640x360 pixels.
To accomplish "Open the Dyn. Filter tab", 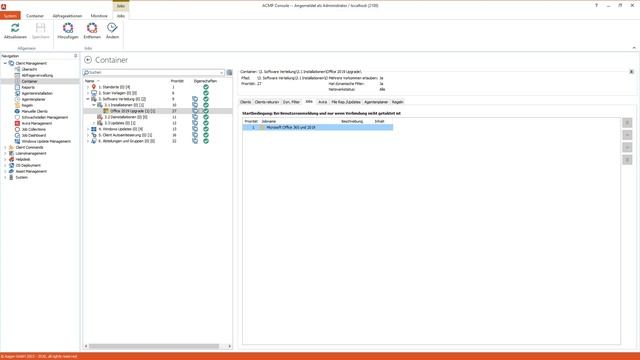I will [x=291, y=102].
